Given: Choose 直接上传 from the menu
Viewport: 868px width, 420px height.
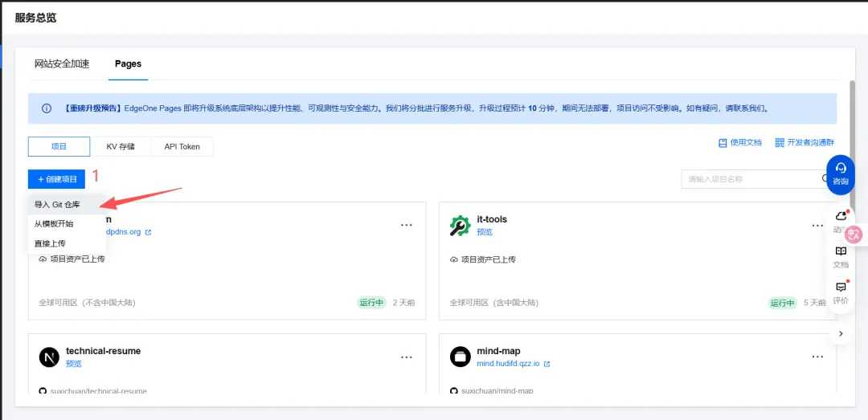Looking at the screenshot, I should coord(67,243).
